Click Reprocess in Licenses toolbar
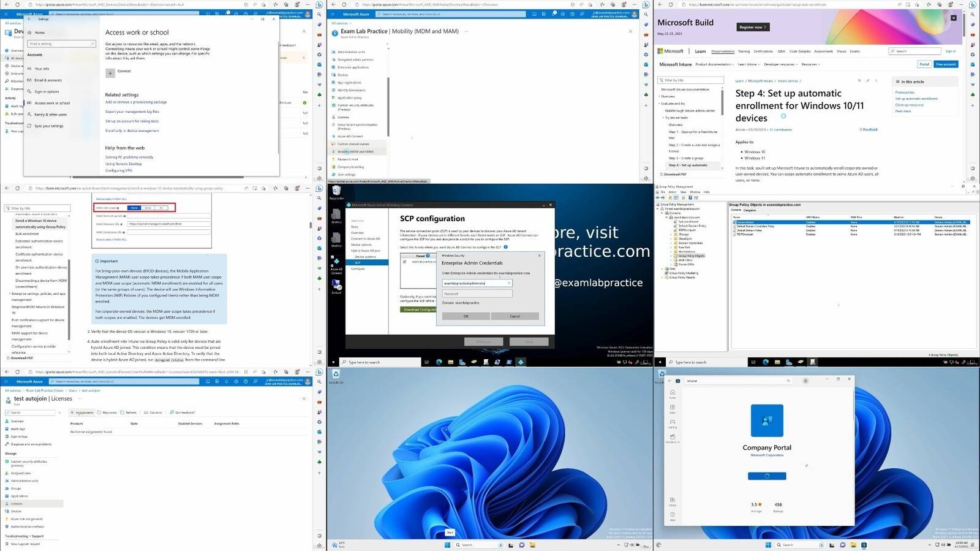The width and height of the screenshot is (980, 551). pyautogui.click(x=107, y=412)
